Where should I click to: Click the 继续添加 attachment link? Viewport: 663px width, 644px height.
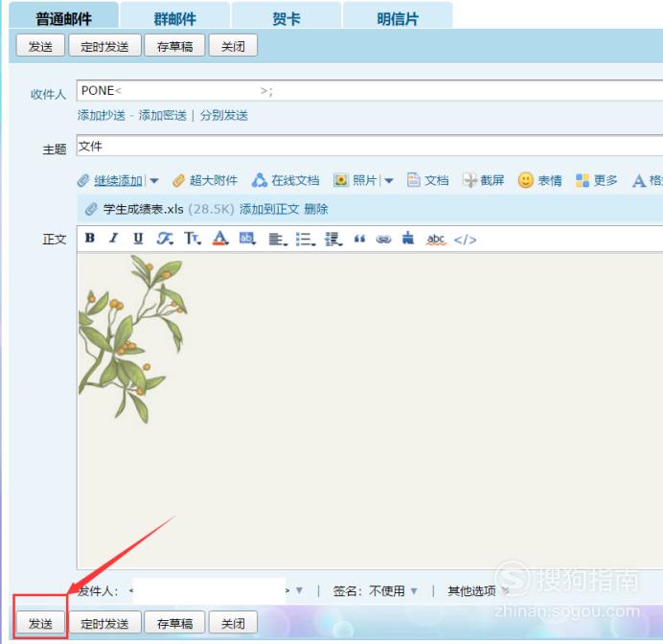118,181
